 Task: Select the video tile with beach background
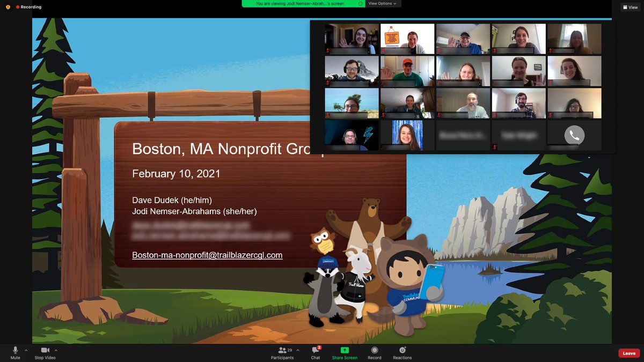(x=352, y=103)
